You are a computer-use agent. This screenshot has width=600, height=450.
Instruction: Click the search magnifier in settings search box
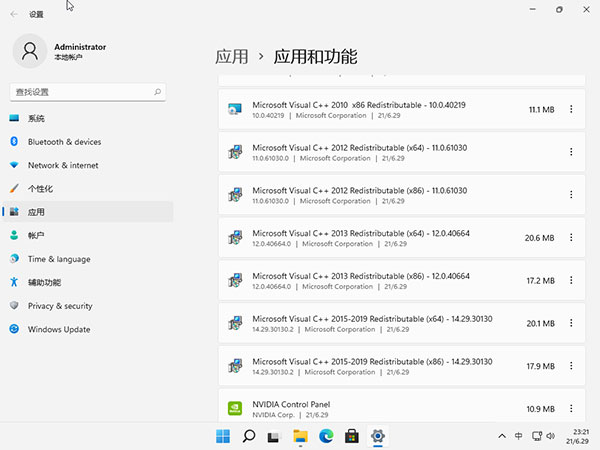(x=157, y=92)
